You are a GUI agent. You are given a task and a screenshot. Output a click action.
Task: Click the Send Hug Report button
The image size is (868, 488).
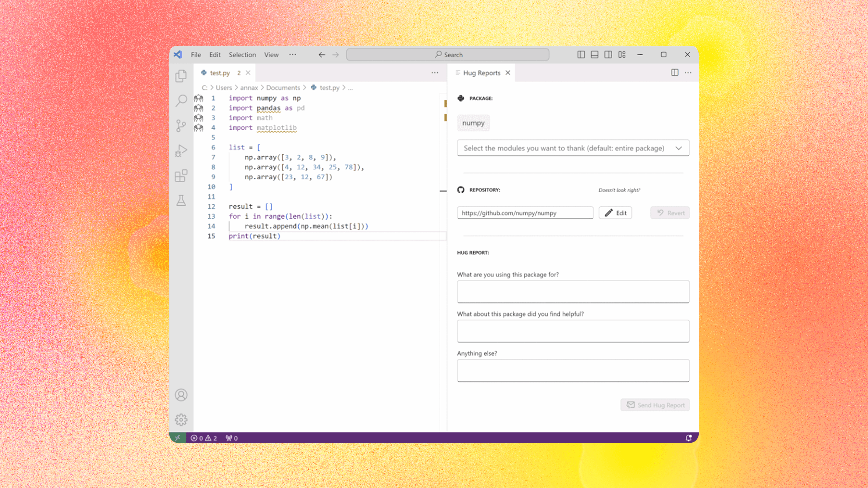tap(655, 405)
